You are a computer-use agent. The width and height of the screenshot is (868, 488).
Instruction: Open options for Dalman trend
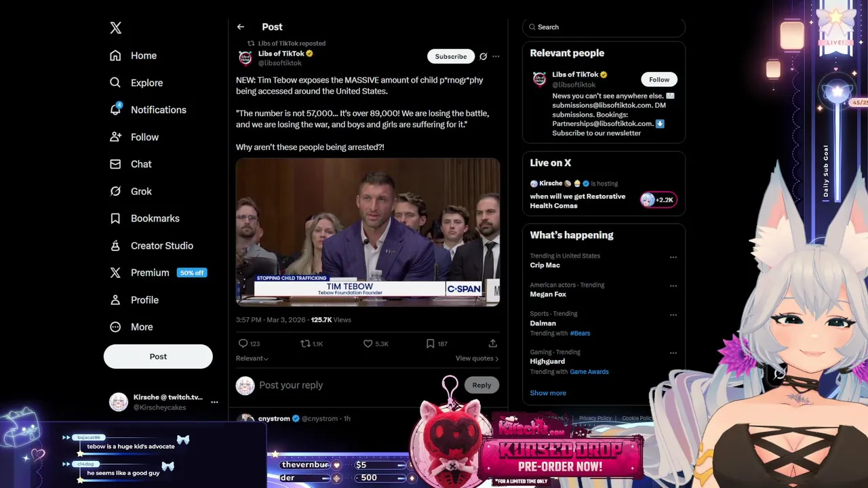[673, 314]
